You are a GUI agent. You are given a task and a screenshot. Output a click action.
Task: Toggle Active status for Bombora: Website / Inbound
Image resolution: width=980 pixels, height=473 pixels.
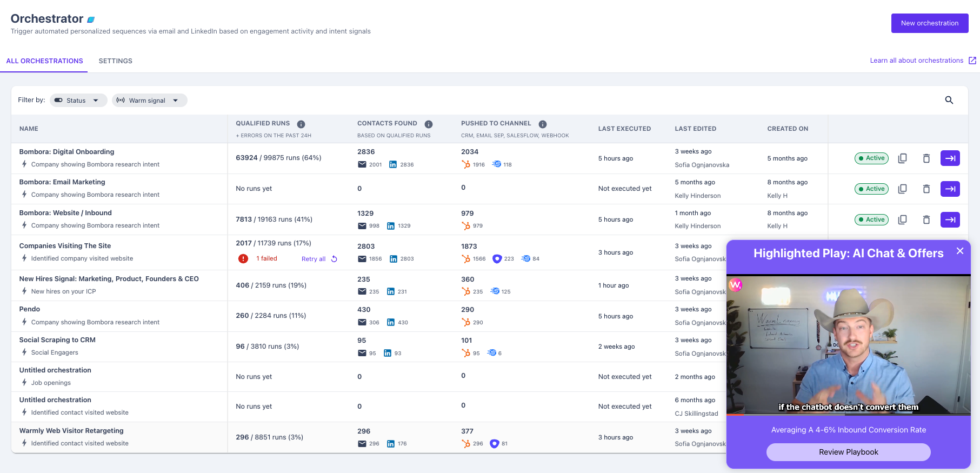pos(871,219)
